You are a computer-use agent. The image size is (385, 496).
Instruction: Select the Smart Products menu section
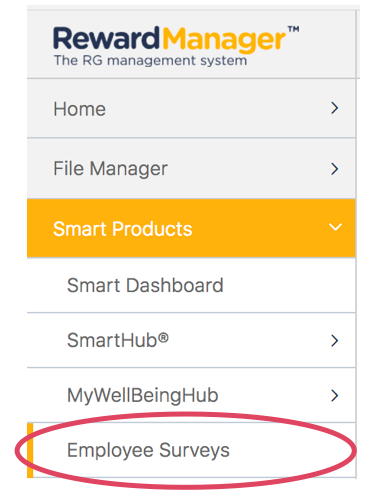(191, 228)
